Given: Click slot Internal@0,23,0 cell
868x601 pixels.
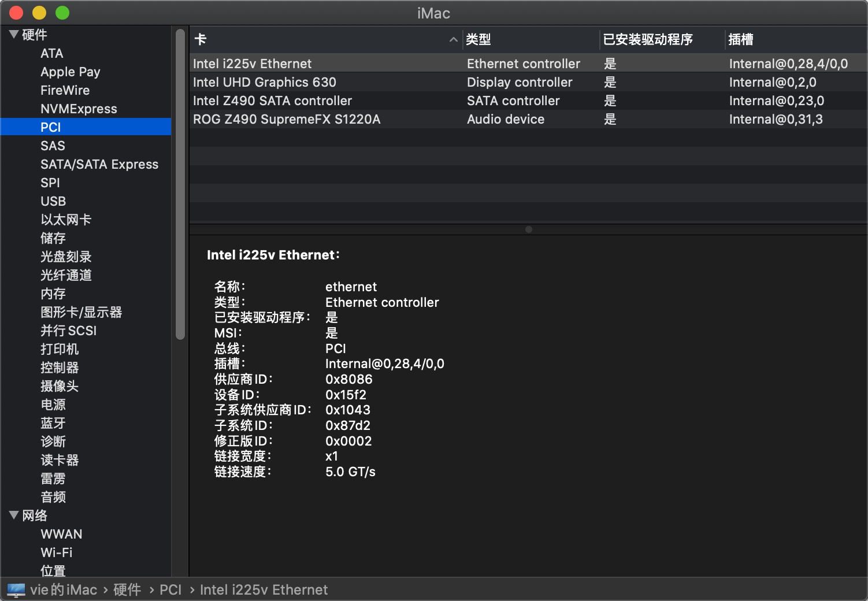Looking at the screenshot, I should point(777,101).
